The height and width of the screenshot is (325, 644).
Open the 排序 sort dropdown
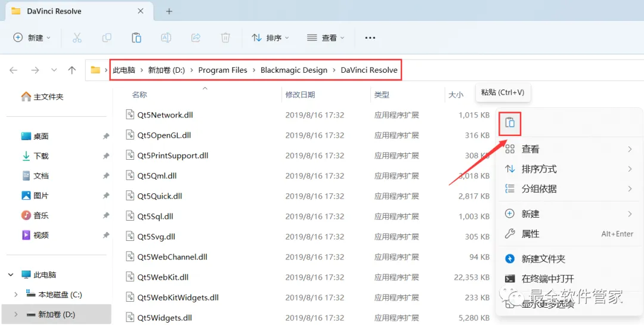pos(270,38)
